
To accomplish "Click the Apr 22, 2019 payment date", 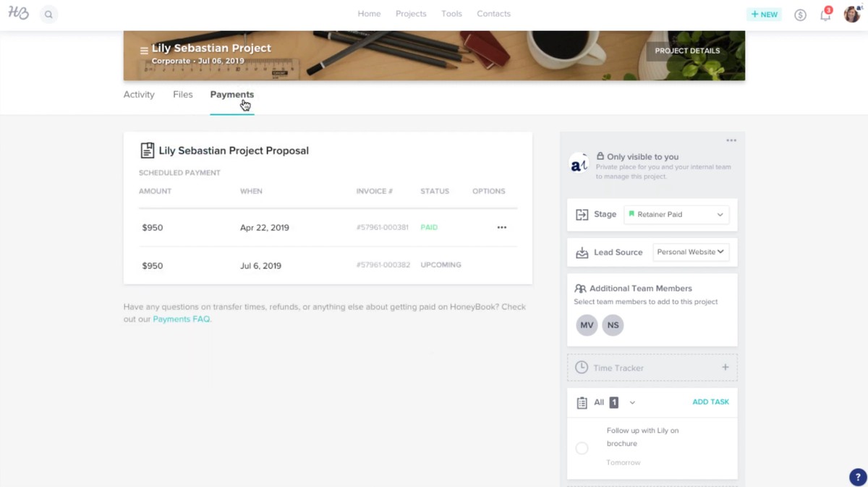I will coord(265,228).
